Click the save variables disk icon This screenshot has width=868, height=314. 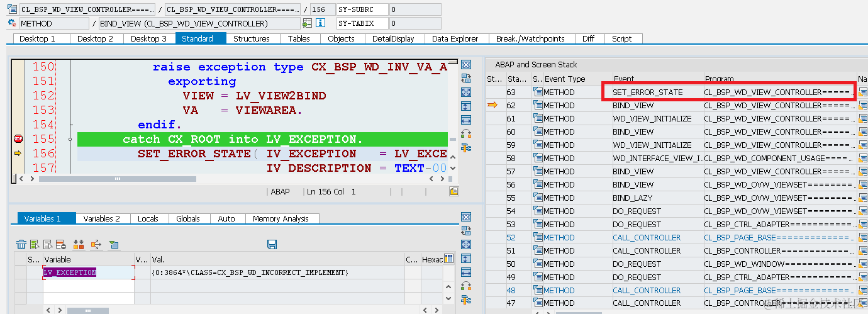coord(272,244)
